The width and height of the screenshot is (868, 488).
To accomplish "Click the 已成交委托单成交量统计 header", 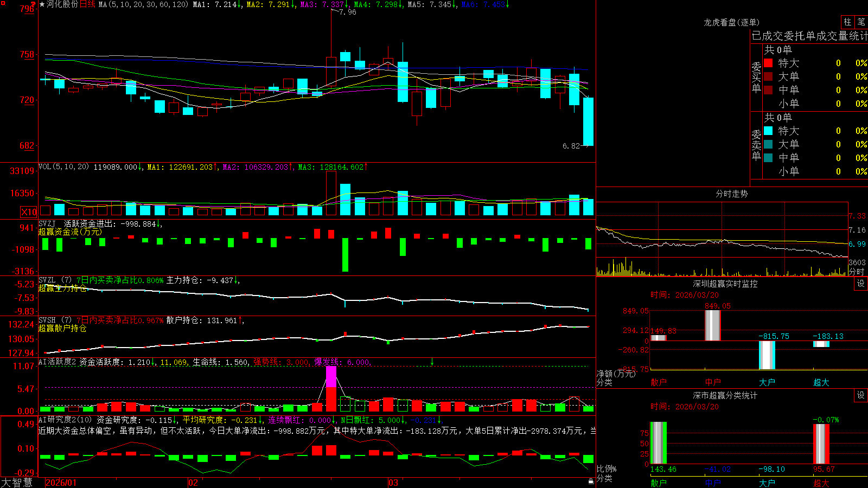I will point(809,36).
